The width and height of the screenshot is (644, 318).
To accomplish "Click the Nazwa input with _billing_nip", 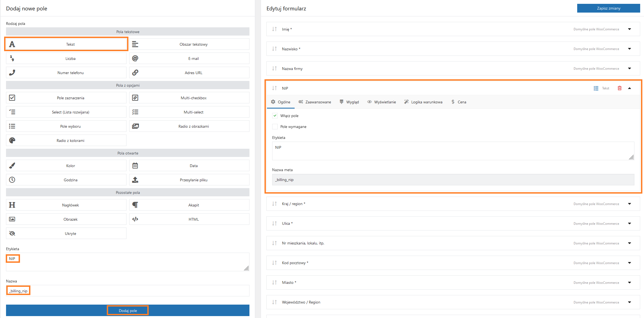I will (128, 291).
